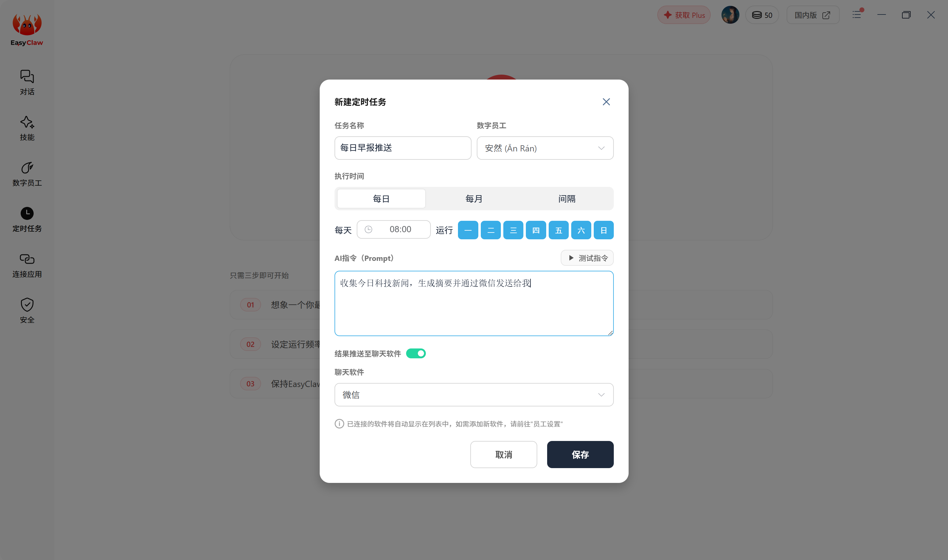Disable the 结果推送至聊天软件 switch
The height and width of the screenshot is (560, 948).
(x=416, y=353)
